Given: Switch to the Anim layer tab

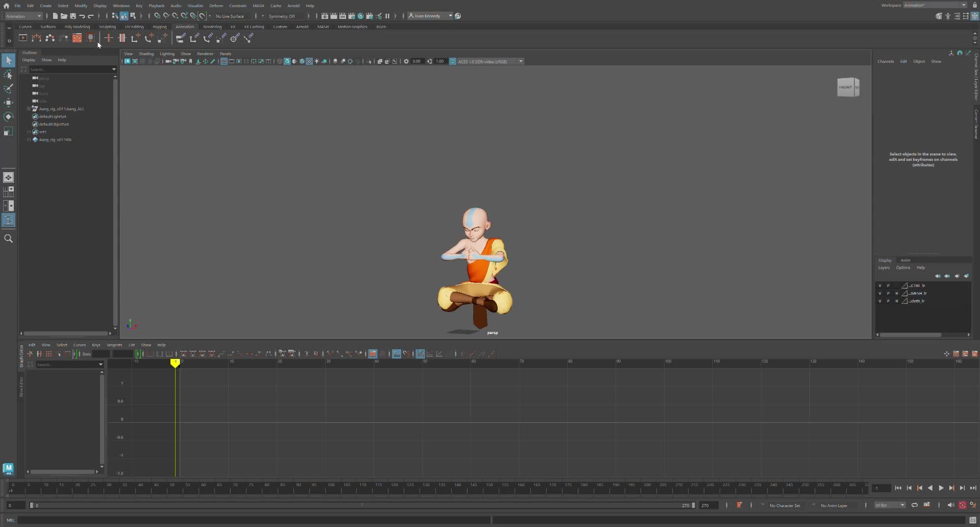Looking at the screenshot, I should point(905,260).
